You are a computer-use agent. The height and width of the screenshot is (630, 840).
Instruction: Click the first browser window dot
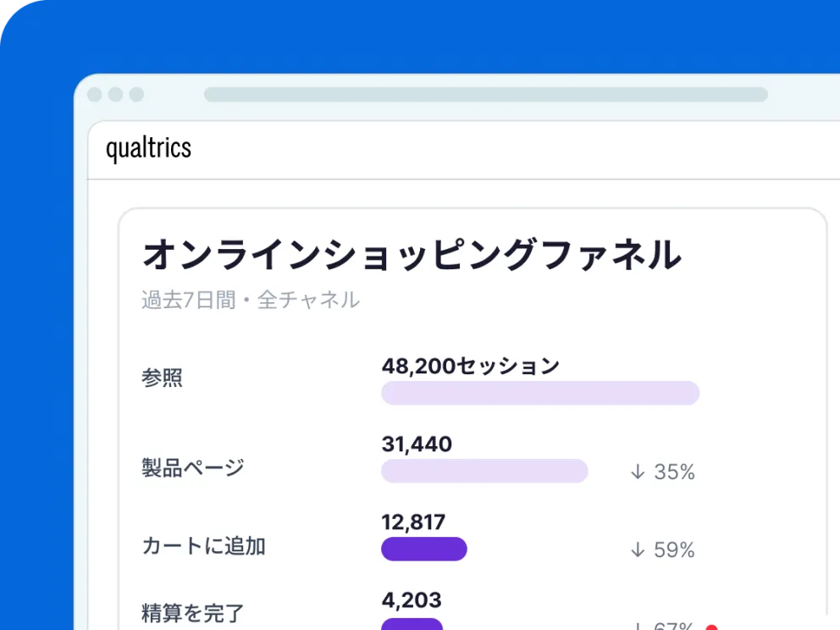tap(95, 94)
